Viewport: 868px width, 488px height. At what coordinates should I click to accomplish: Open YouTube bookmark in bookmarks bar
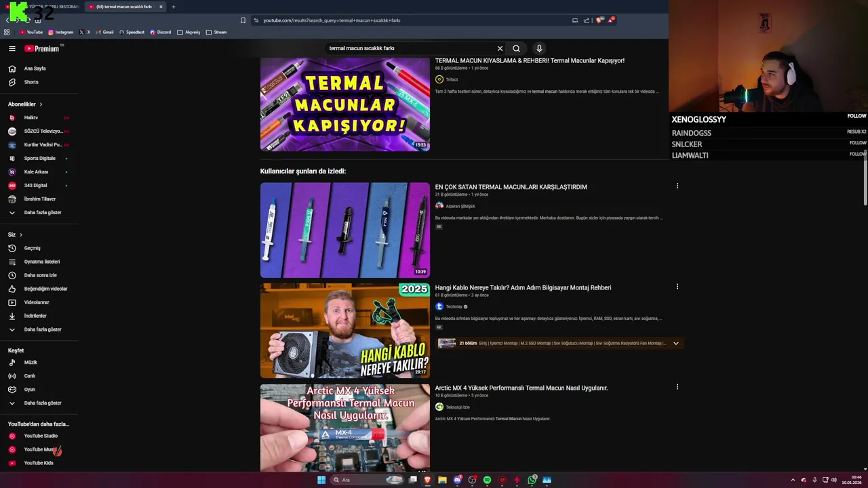click(31, 32)
